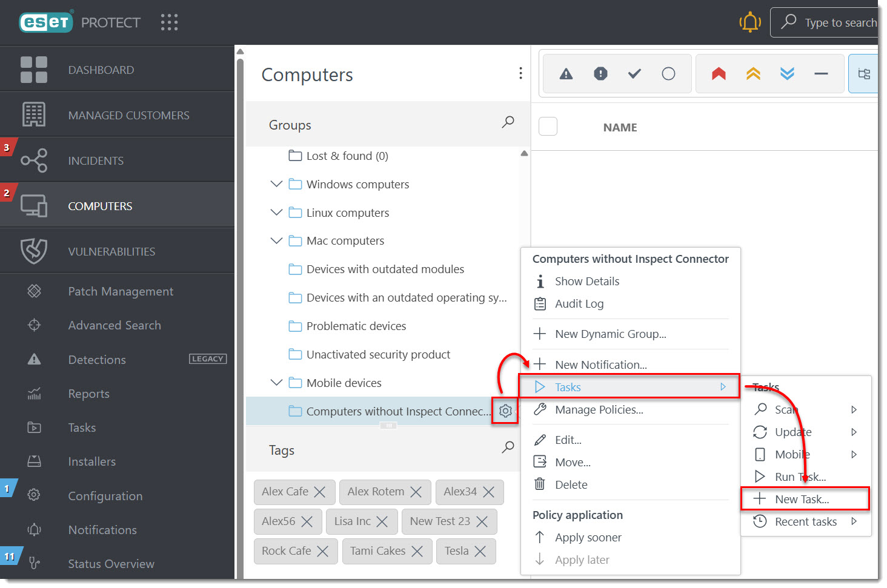Open the Dashboard section
Viewport: 887px width, 588px height.
[x=117, y=70]
